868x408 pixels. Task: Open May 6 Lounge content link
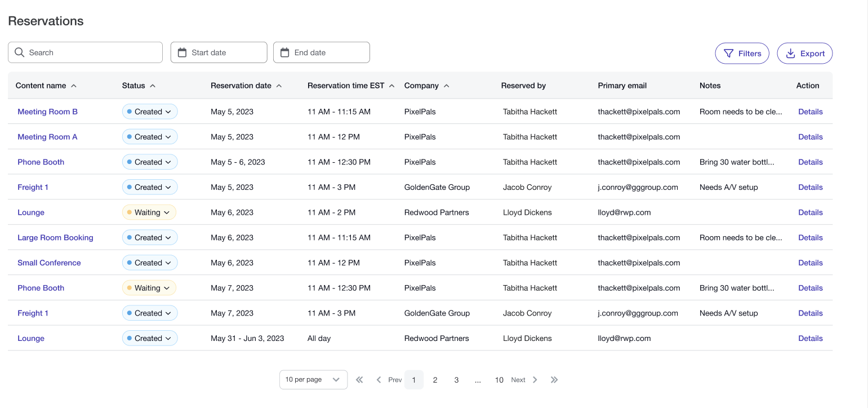coord(31,212)
